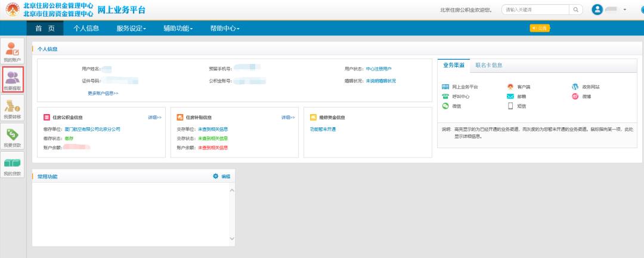Screen dimensions: 644x258
Task: Click the 厦门航空有限公司北京分公司 link
Action: pos(92,129)
